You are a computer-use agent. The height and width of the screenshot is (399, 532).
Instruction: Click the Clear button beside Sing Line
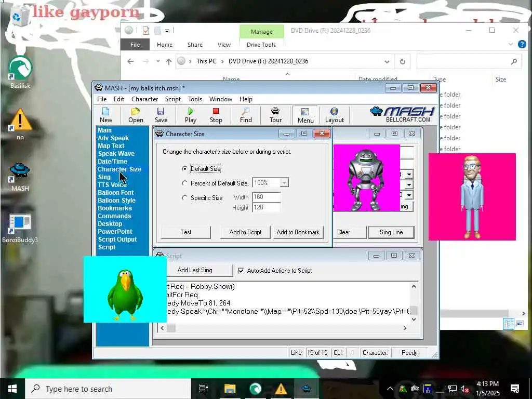click(x=350, y=232)
